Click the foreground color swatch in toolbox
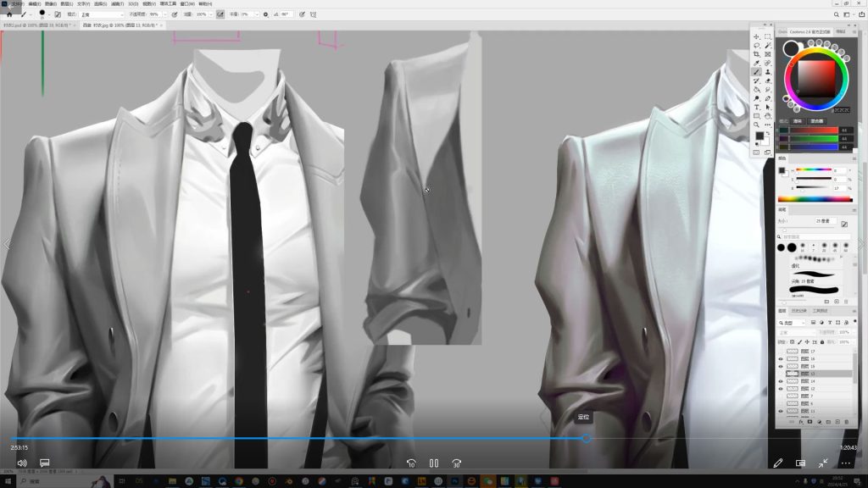 [759, 135]
